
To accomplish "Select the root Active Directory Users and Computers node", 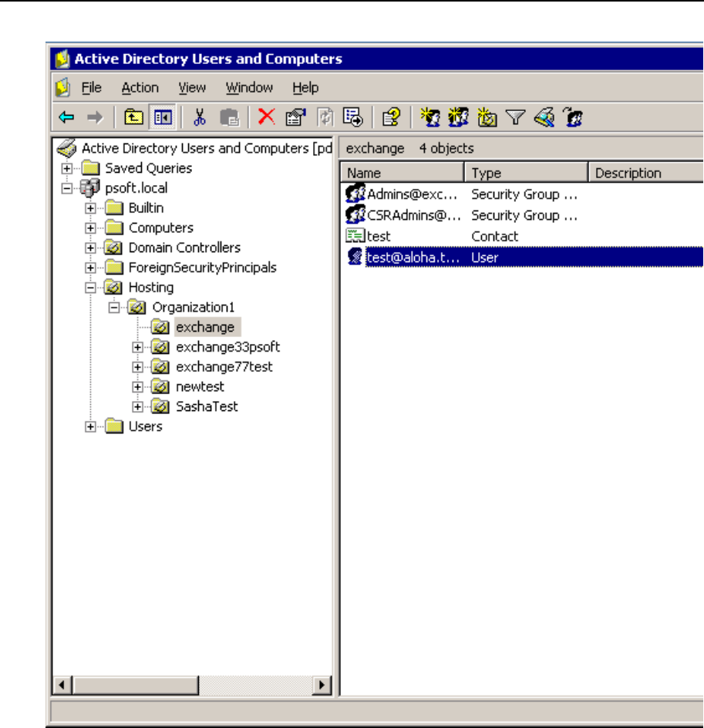I will point(207,149).
